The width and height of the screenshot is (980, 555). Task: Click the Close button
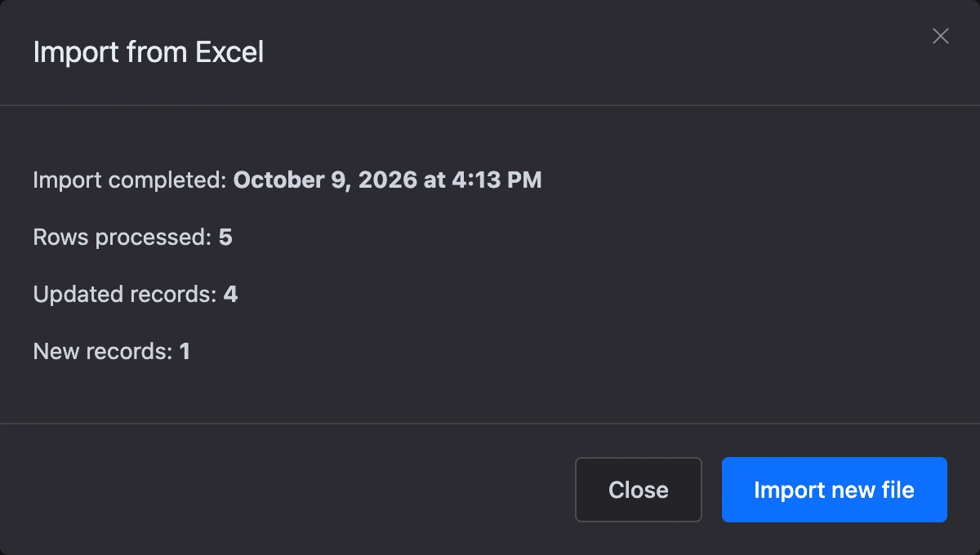coord(639,490)
